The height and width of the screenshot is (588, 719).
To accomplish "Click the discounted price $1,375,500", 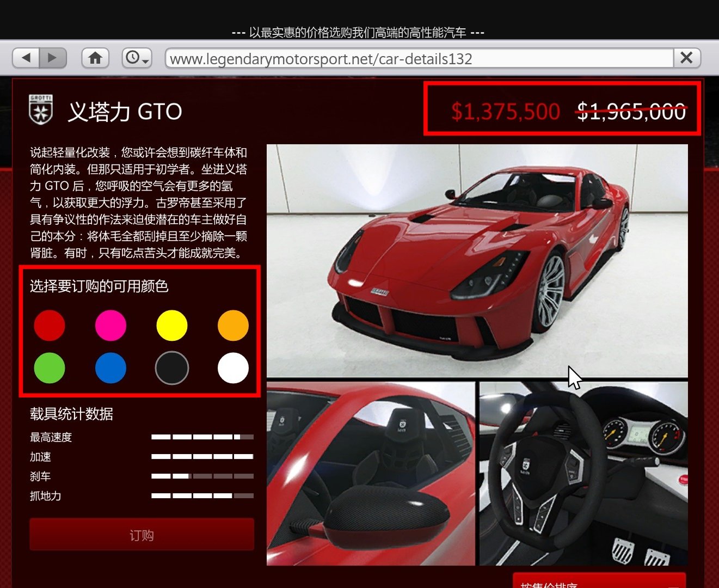I will click(506, 112).
